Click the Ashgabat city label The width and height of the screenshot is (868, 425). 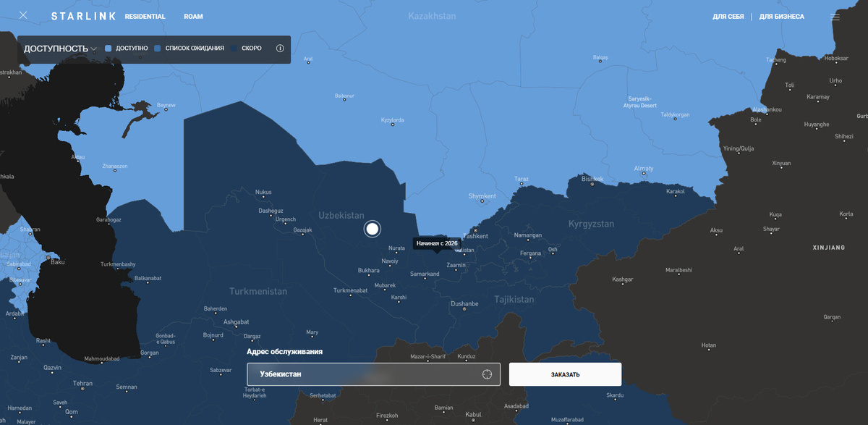pos(237,321)
